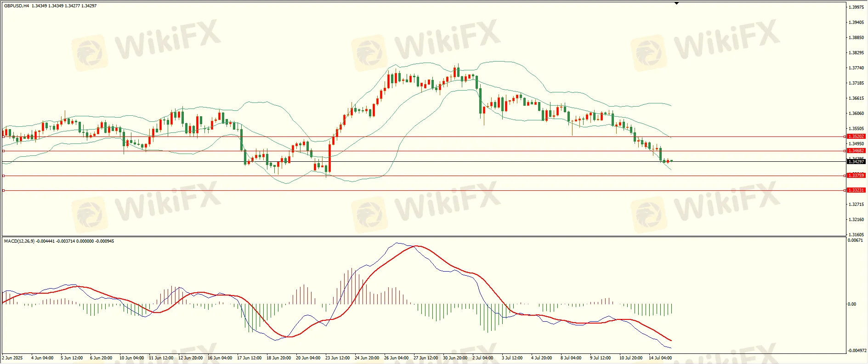
Task: Click the 0.00671 MACD scale label
Action: (x=855, y=240)
